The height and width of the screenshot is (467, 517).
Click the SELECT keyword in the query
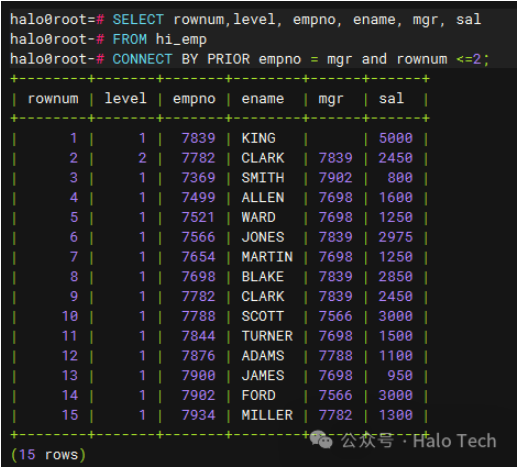point(138,19)
